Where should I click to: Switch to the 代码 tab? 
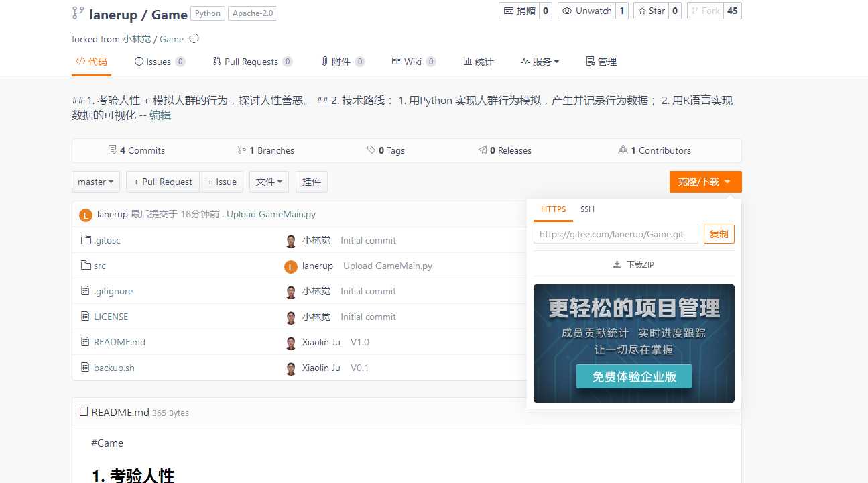coord(91,62)
